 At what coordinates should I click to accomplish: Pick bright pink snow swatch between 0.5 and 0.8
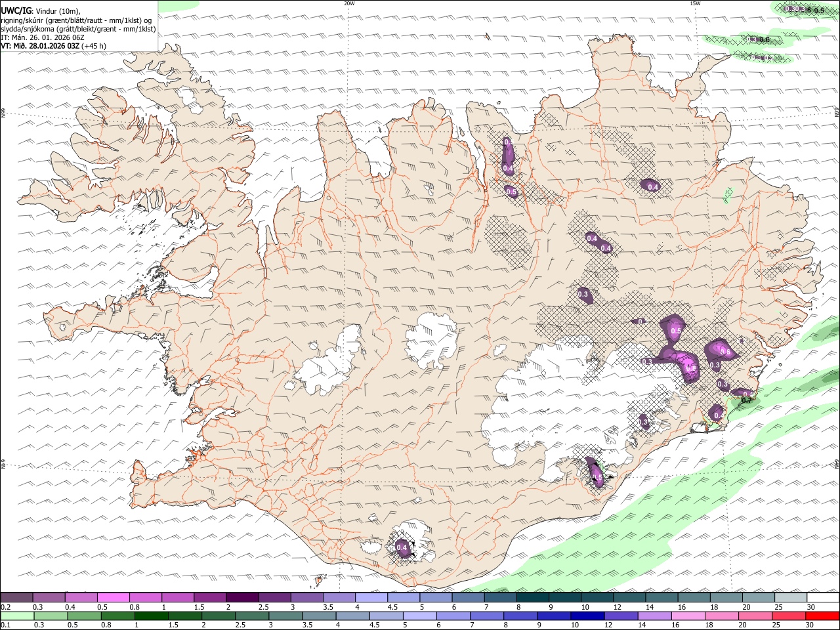[113, 597]
